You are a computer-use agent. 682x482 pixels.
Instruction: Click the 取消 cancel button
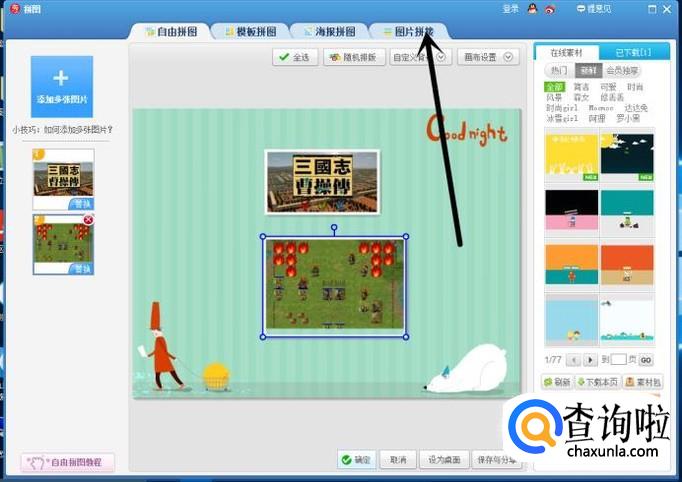398,459
